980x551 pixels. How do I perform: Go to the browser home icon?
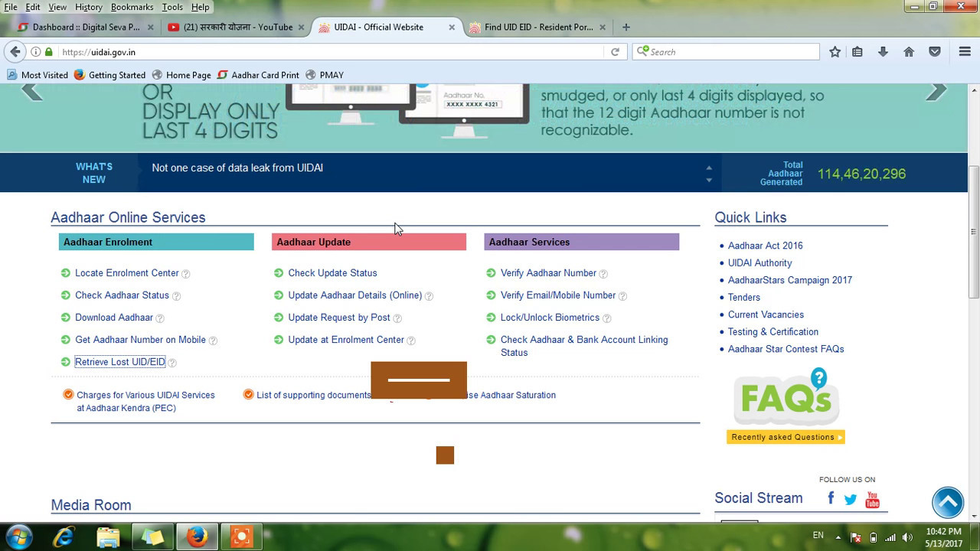click(909, 51)
